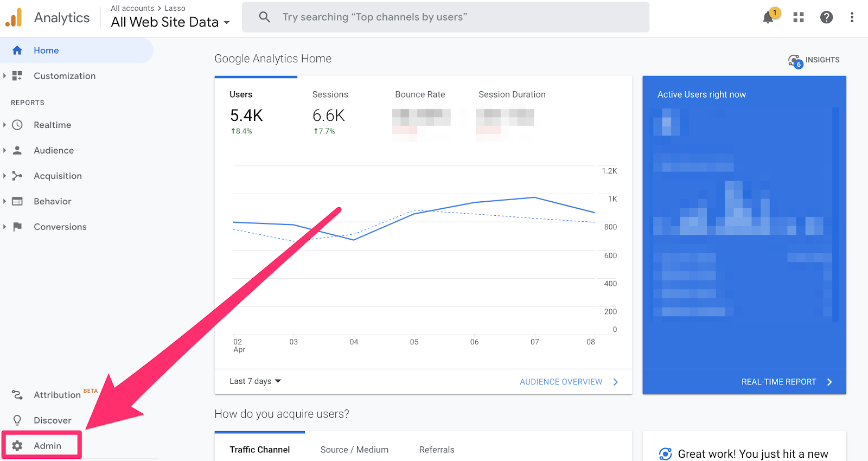Click the Realtime clock icon
Screen dimensions: 868x461
[x=17, y=125]
